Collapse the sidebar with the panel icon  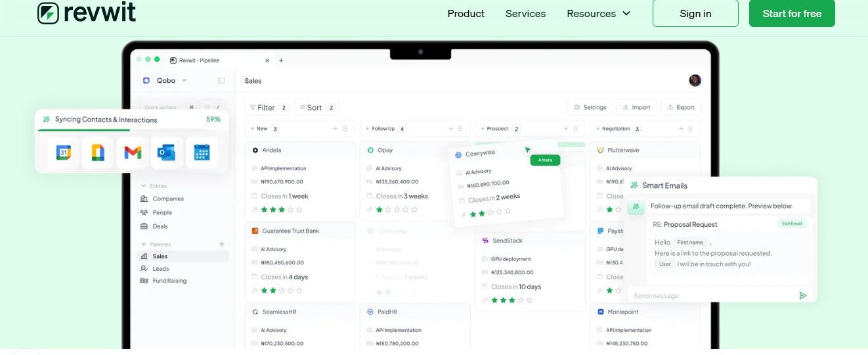221,80
